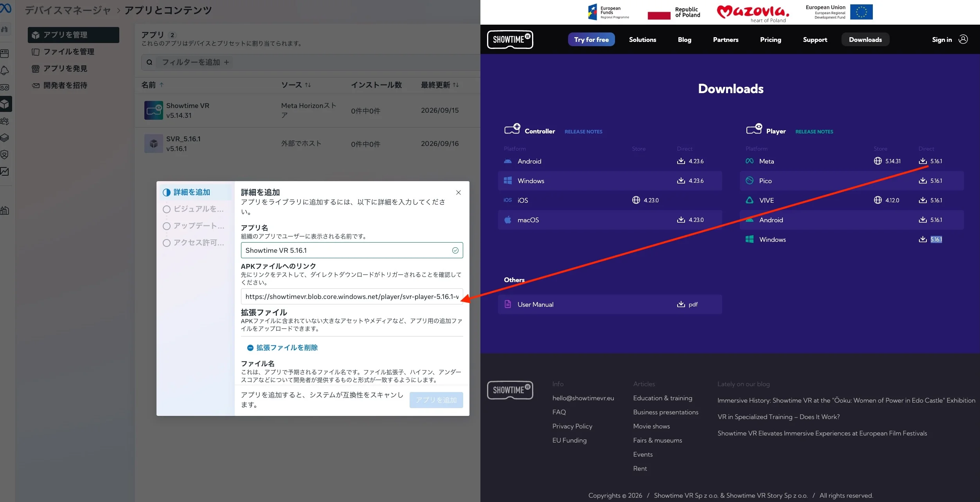Open the security shield icon in sidebar
This screenshot has width=980, height=502.
pos(5,155)
